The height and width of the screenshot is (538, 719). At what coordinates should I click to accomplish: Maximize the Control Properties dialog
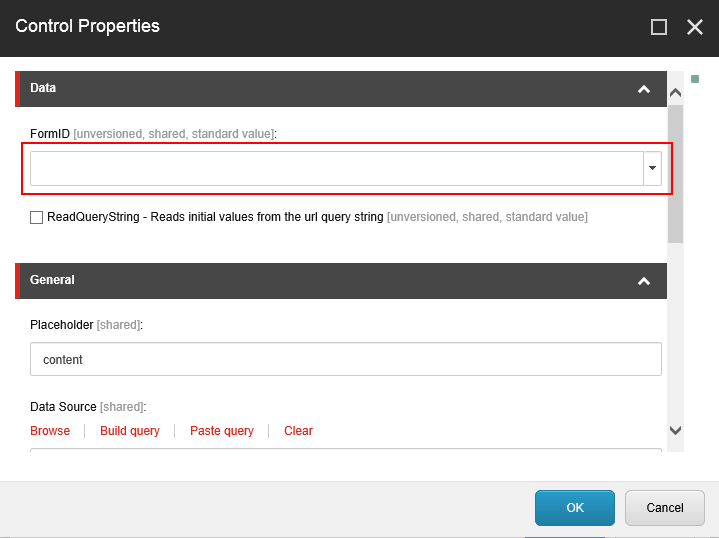[659, 27]
